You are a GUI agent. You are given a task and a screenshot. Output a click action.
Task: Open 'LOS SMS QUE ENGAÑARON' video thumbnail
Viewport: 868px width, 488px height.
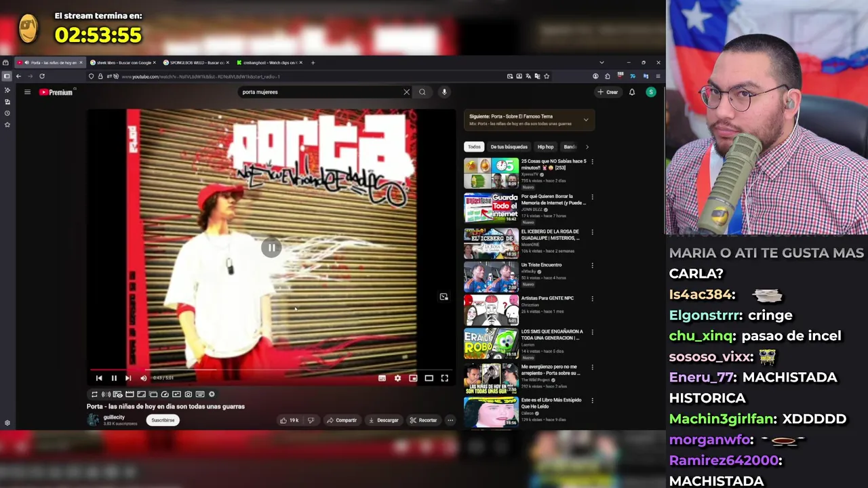[x=491, y=344]
